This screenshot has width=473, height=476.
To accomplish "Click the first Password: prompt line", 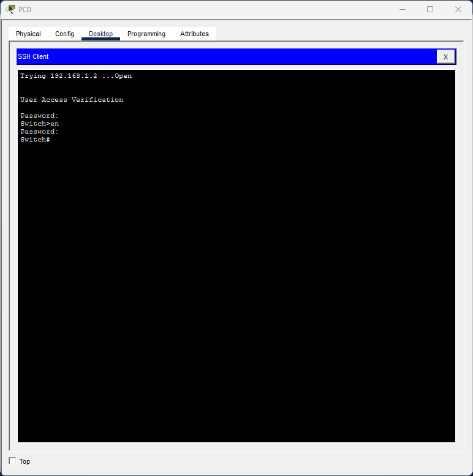I will pos(39,116).
